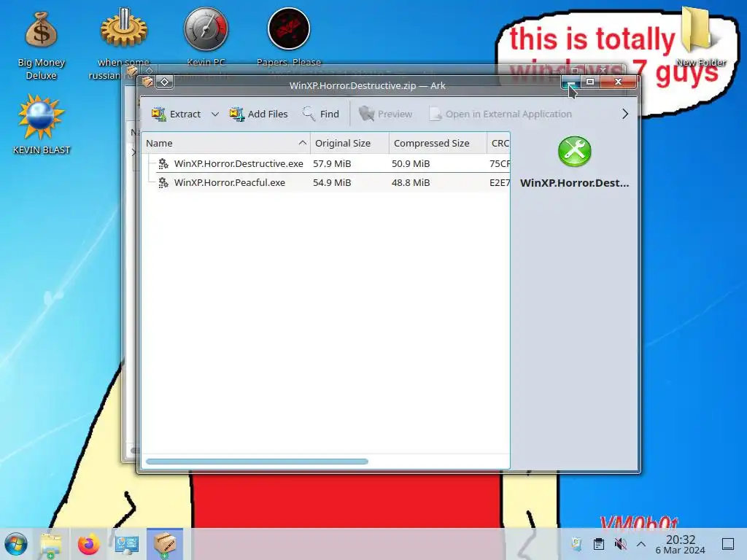Toggle the muted volume tray icon
This screenshot has height=560, width=747.
tap(620, 544)
